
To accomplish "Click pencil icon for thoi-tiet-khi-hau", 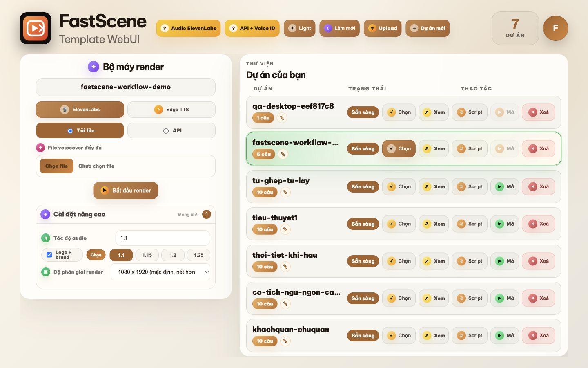I will pyautogui.click(x=285, y=267).
